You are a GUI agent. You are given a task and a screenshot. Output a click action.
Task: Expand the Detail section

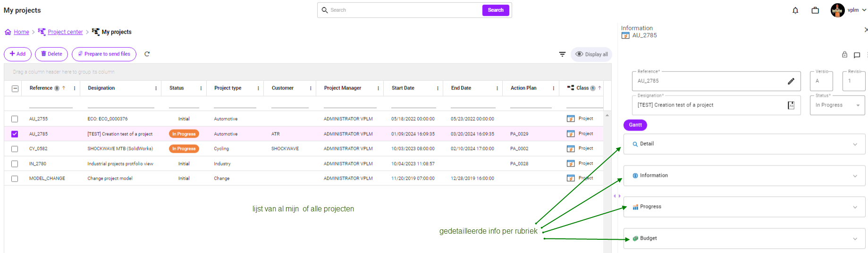[744, 144]
